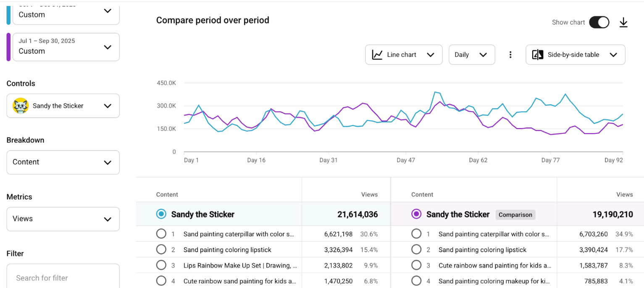Screen dimensions: 644x288
Task: Click the download arrow icon
Action: pos(623,23)
